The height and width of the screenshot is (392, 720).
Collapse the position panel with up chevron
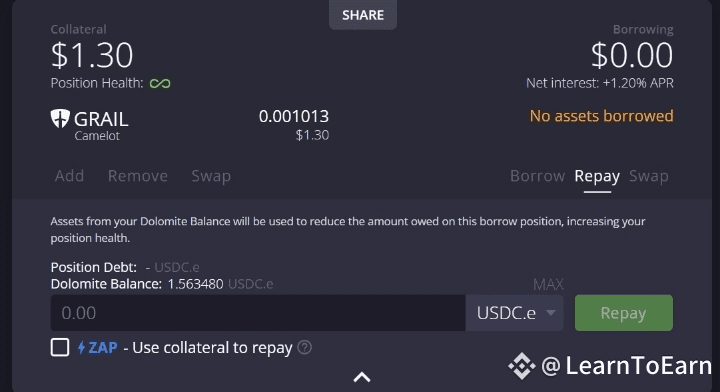tap(362, 377)
